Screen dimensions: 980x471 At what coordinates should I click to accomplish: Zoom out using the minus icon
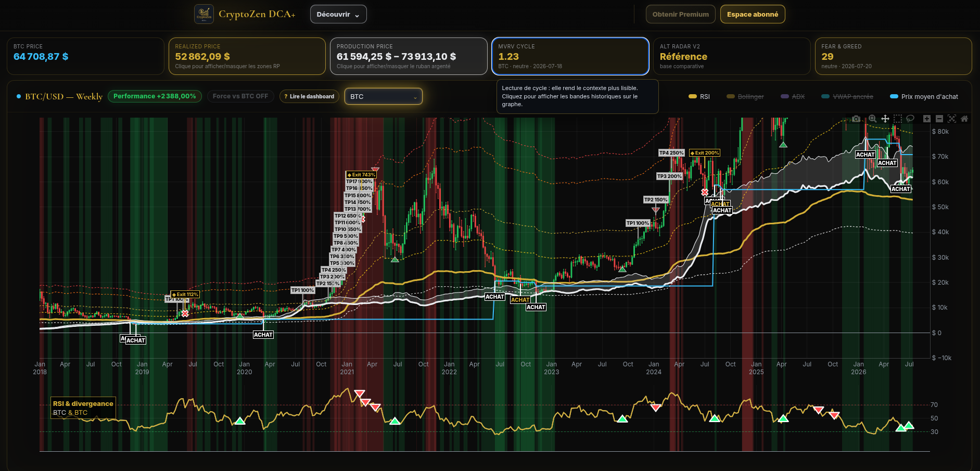(x=939, y=119)
